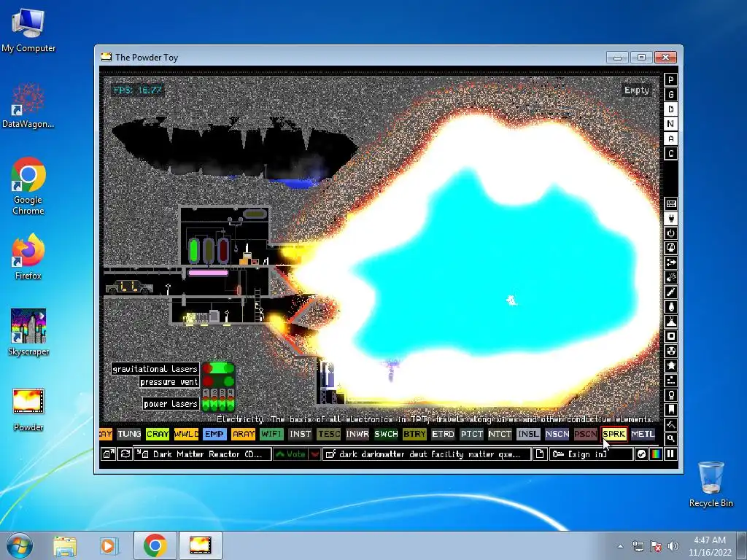Open console with C quick option
Viewport: 747px width, 560px height.
[x=671, y=154]
